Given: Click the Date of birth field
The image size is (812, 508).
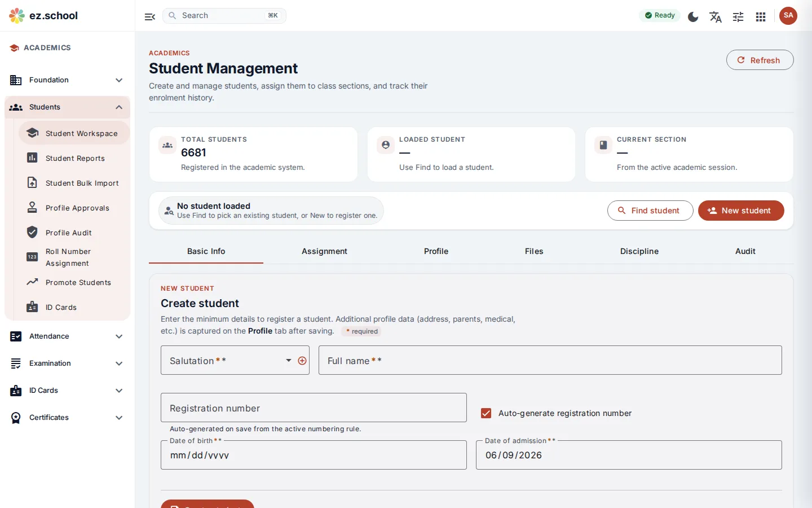Looking at the screenshot, I should click(x=314, y=455).
